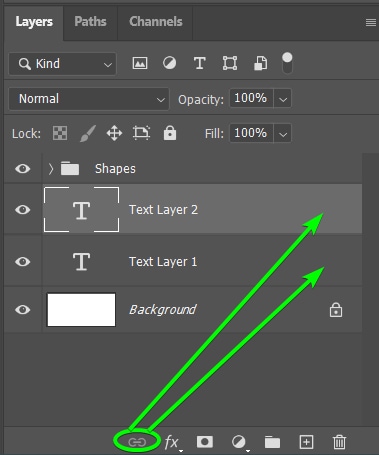This screenshot has height=455, width=379.
Task: Toggle visibility of Background layer
Action: tap(23, 310)
